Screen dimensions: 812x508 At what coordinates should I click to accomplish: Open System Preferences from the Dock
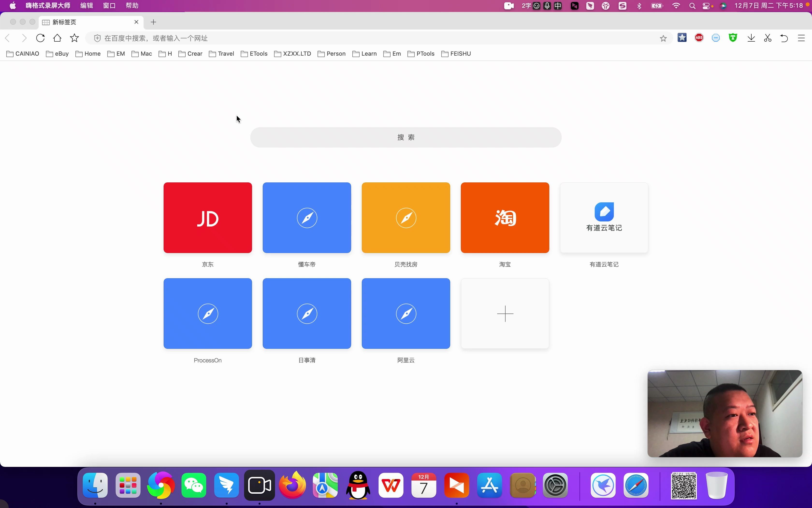(555, 486)
